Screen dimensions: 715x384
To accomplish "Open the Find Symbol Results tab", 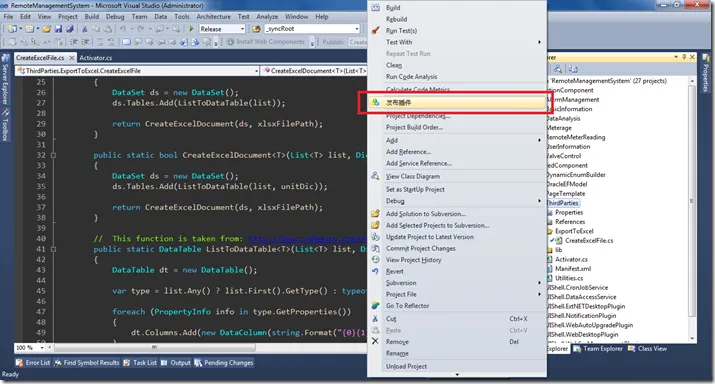I will pos(87,363).
